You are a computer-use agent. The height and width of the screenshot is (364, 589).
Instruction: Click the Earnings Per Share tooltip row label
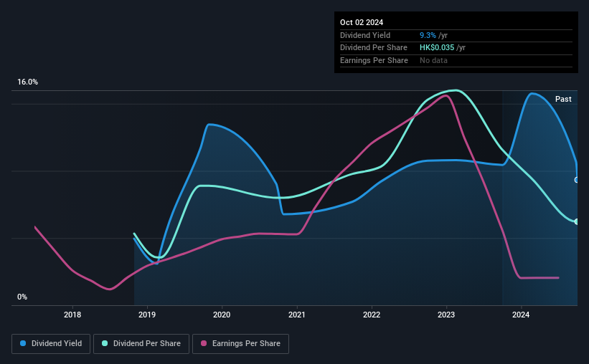(374, 60)
